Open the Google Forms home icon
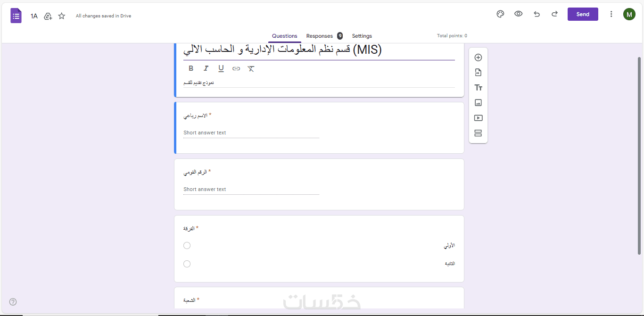Screen dimensions: 644x316 coord(16,16)
